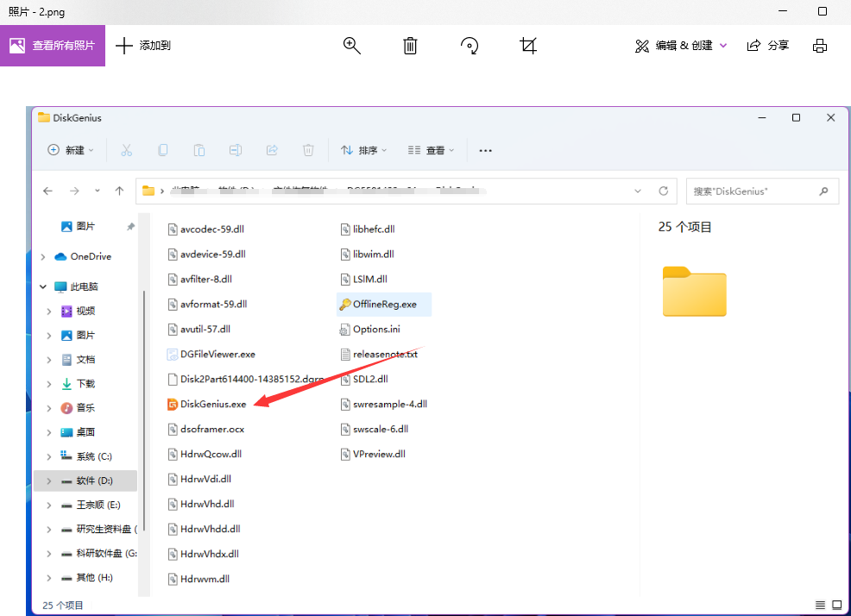The image size is (851, 616).
Task: Expand the Software (D:) drive node
Action: (49, 481)
